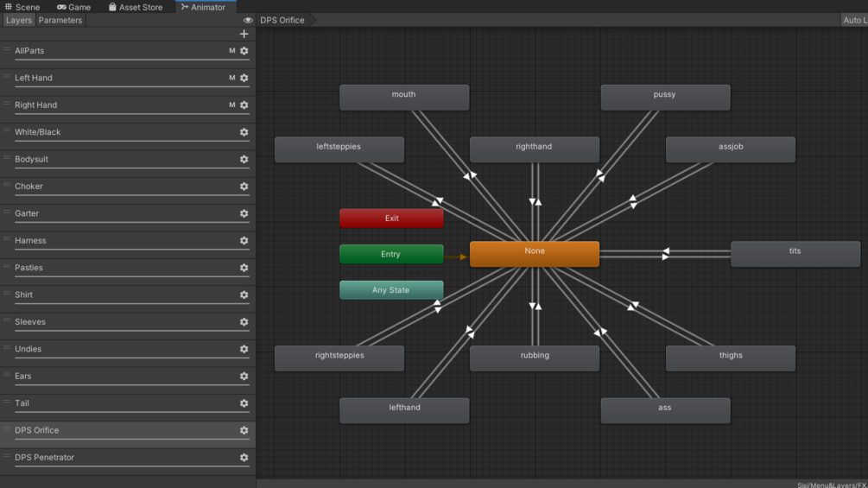Screen dimensions: 868x488
Task: Toggle the Auto Live Link button
Action: click(x=854, y=20)
